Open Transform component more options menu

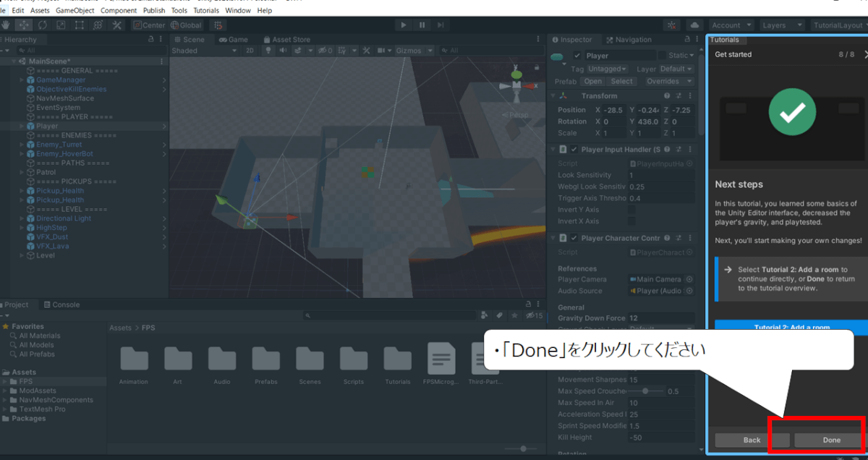point(691,96)
